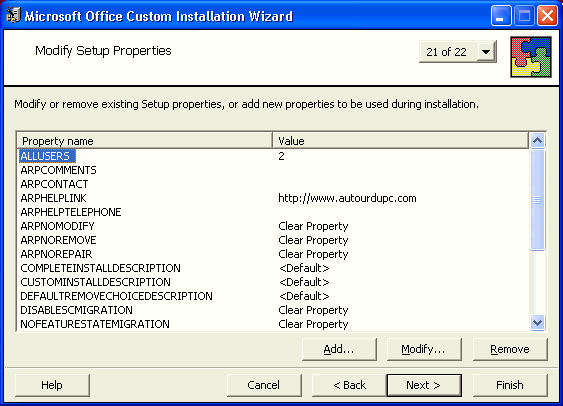563x406 pixels.
Task: Proceed with the Next button
Action: pyautogui.click(x=424, y=385)
